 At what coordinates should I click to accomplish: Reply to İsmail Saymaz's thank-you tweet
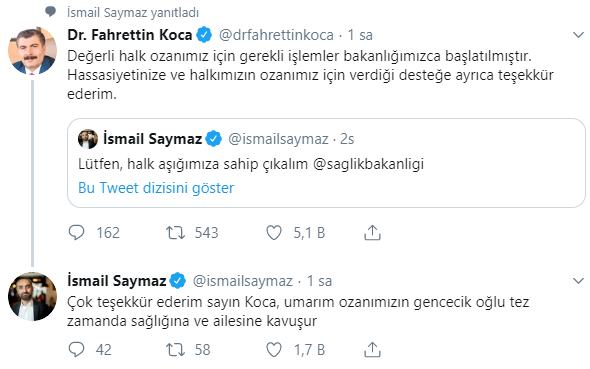pyautogui.click(x=76, y=349)
